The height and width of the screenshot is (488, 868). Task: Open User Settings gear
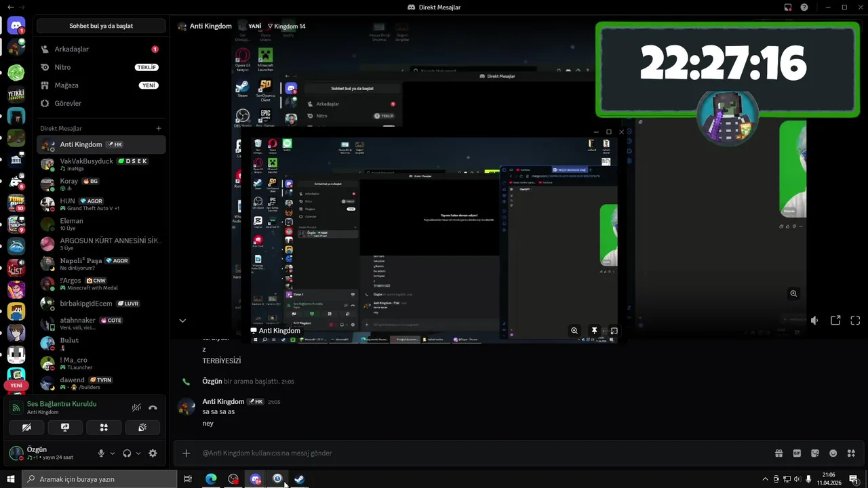click(x=153, y=453)
